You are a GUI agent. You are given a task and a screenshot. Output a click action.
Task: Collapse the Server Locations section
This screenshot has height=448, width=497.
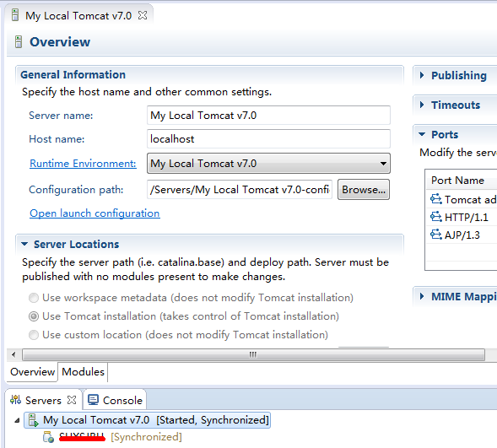pyautogui.click(x=24, y=244)
